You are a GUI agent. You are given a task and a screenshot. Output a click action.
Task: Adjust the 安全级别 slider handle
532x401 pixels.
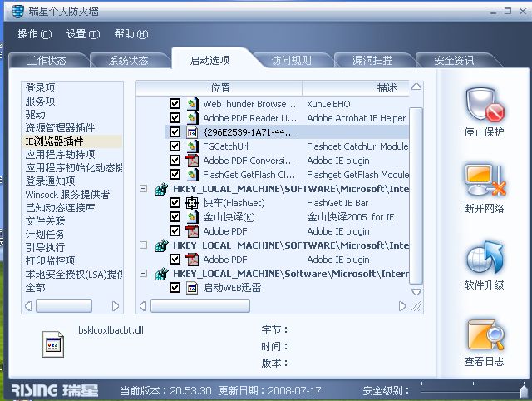pos(524,391)
